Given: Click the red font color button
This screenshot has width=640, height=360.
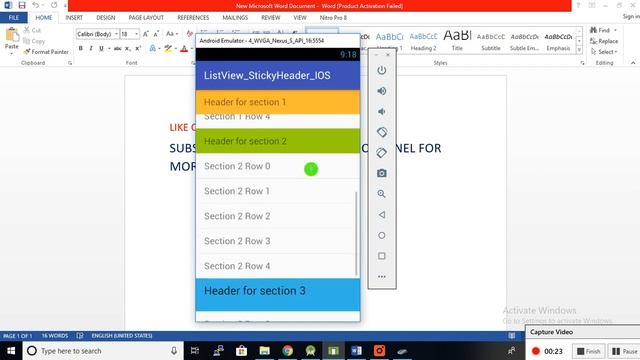Looking at the screenshot, I should pyautogui.click(x=184, y=49).
